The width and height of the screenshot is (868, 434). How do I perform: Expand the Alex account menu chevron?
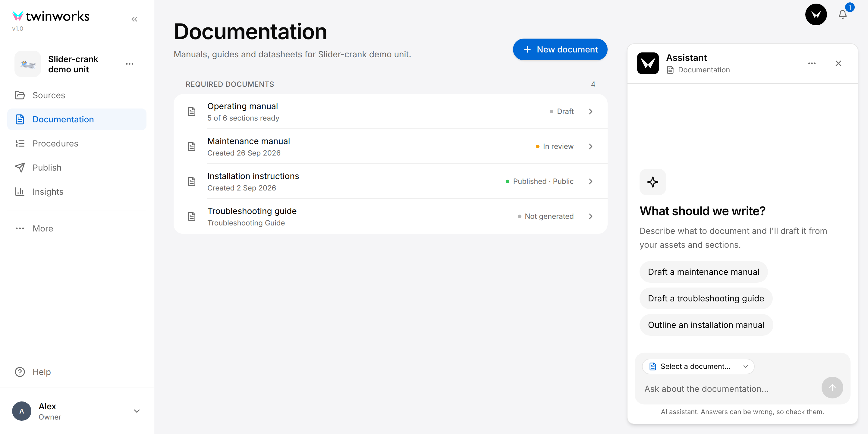(x=137, y=411)
